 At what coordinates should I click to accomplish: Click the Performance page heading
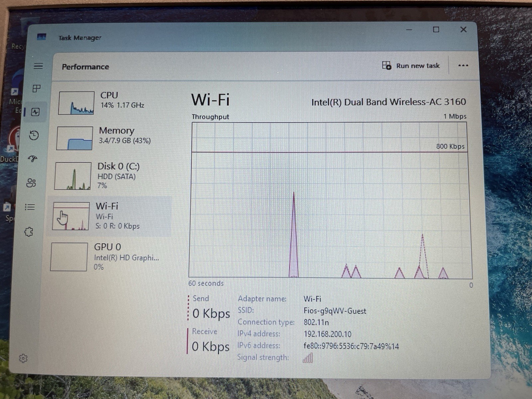(x=85, y=67)
